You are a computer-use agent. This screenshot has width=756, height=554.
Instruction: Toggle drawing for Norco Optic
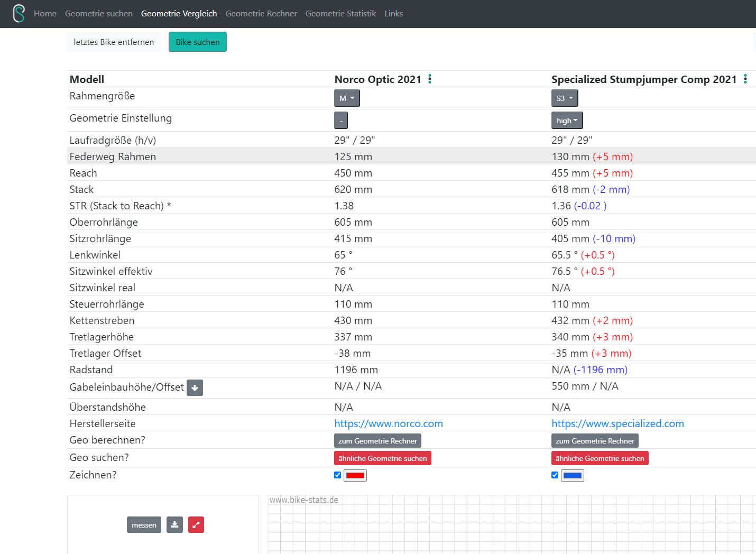337,475
